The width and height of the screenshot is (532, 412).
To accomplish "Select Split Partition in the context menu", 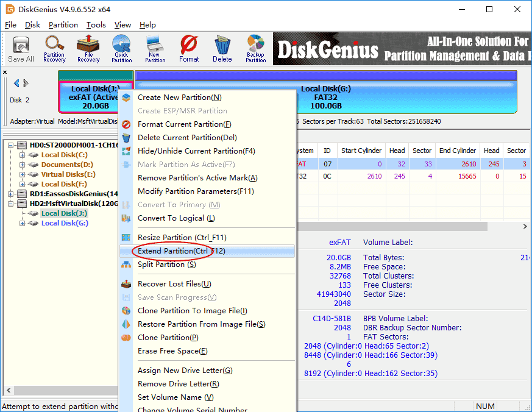I will coord(166,265).
